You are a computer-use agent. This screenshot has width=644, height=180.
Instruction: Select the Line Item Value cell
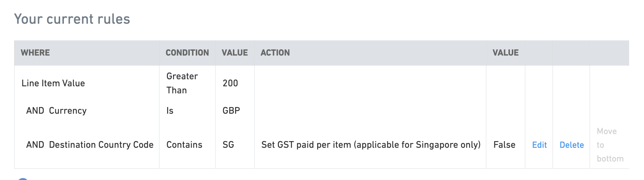click(53, 83)
